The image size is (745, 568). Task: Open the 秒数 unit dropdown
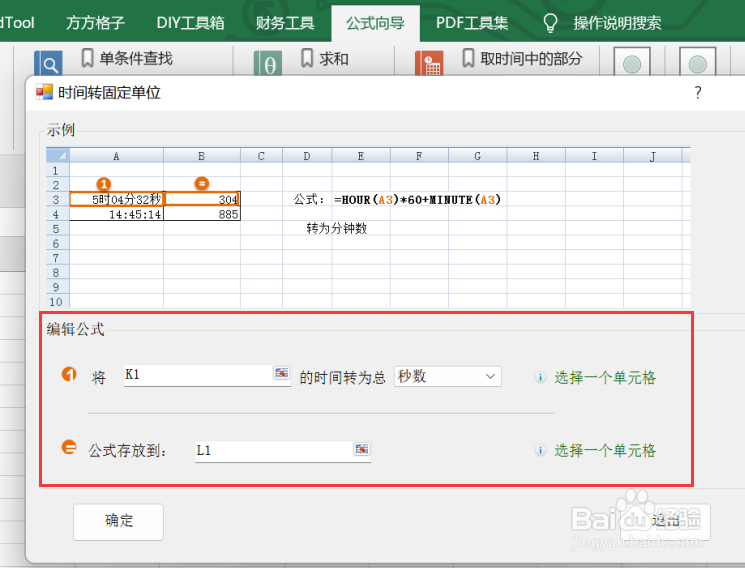pyautogui.click(x=448, y=376)
